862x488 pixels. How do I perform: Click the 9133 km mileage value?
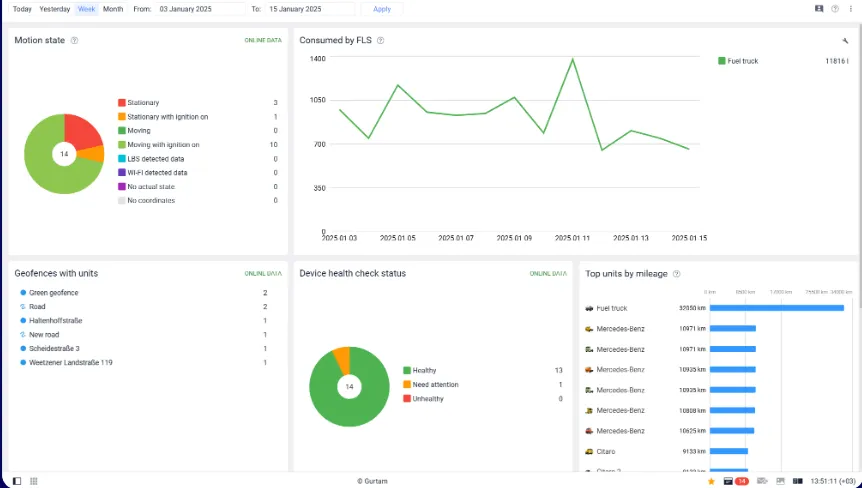pos(694,452)
